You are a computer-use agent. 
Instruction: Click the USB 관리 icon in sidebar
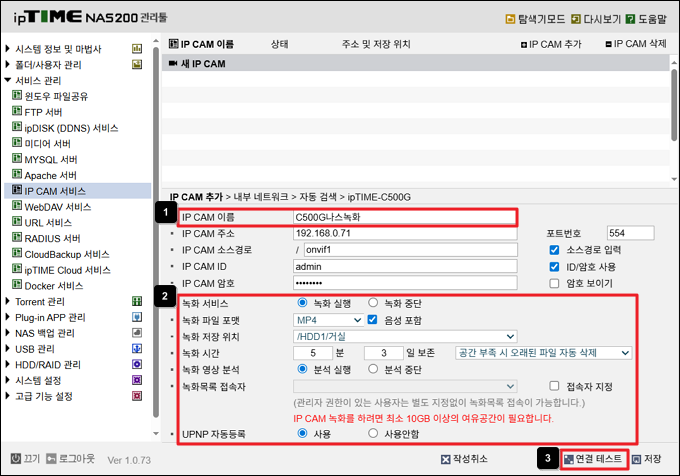[x=137, y=349]
